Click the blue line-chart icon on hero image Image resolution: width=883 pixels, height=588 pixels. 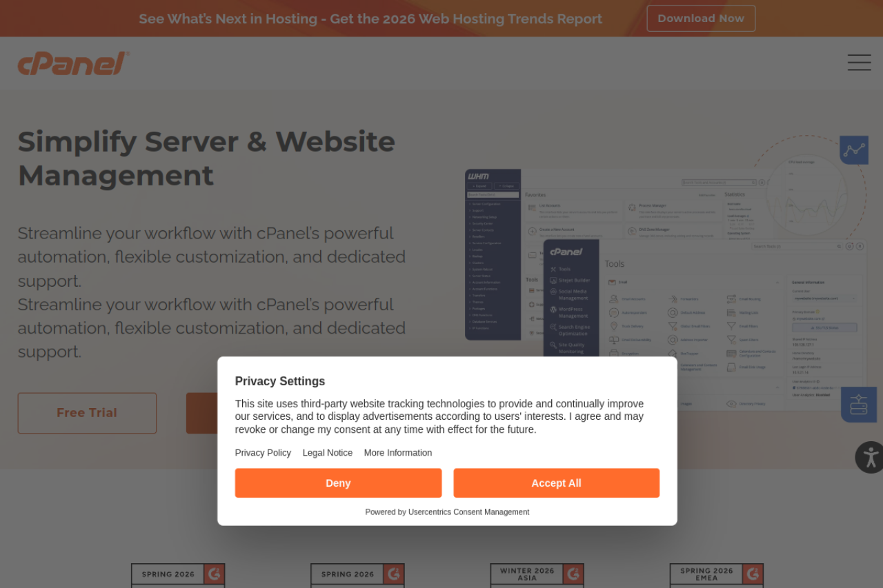[854, 150]
